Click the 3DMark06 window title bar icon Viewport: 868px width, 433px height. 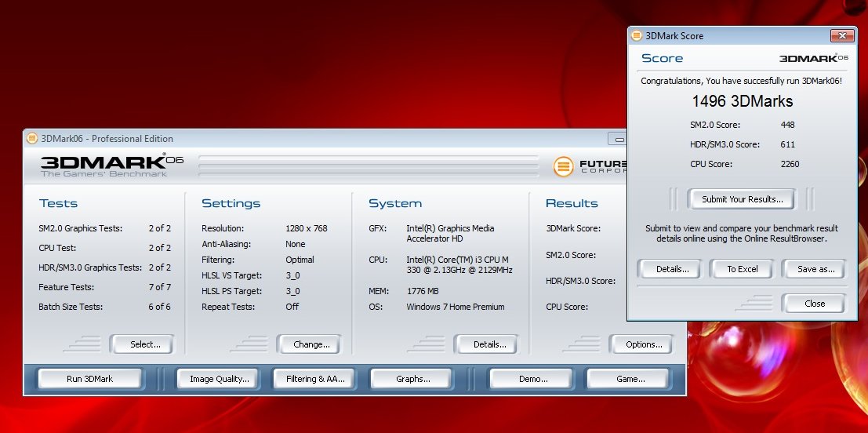click(x=32, y=138)
